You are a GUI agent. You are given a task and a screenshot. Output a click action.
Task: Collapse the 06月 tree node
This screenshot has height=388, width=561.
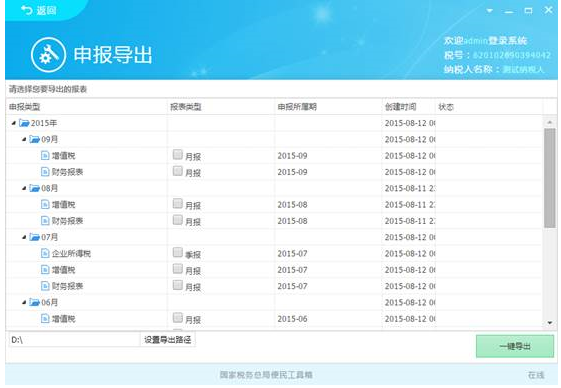coord(24,302)
